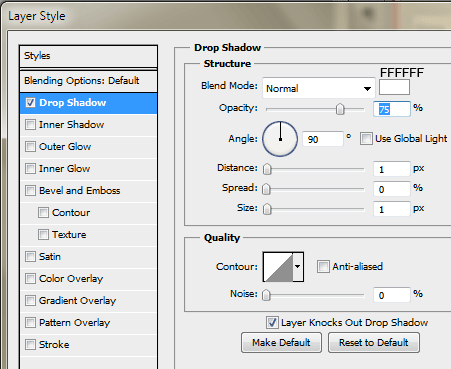Open the Contour picker dropdown arrow

tap(298, 267)
